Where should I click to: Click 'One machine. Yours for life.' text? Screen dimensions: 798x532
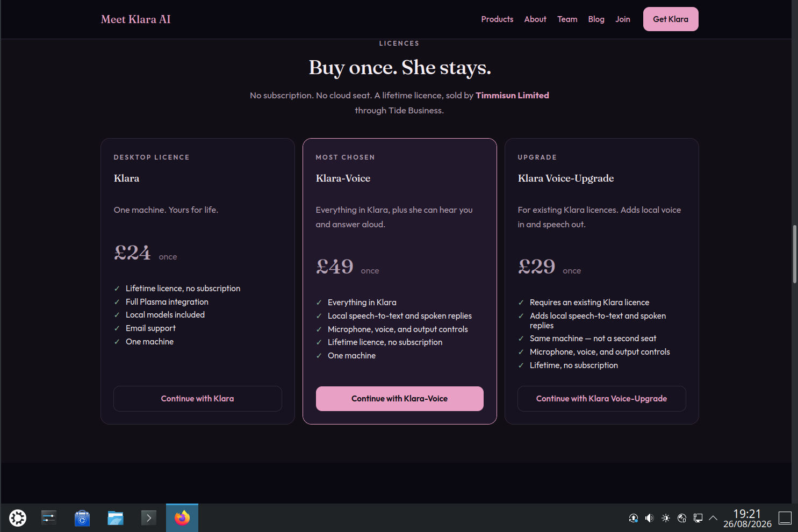coord(166,210)
